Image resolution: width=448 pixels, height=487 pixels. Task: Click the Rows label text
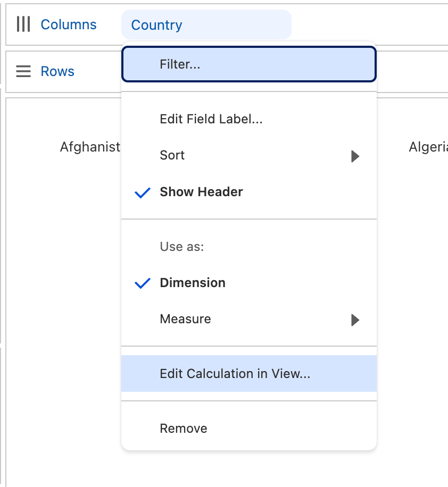(x=57, y=71)
